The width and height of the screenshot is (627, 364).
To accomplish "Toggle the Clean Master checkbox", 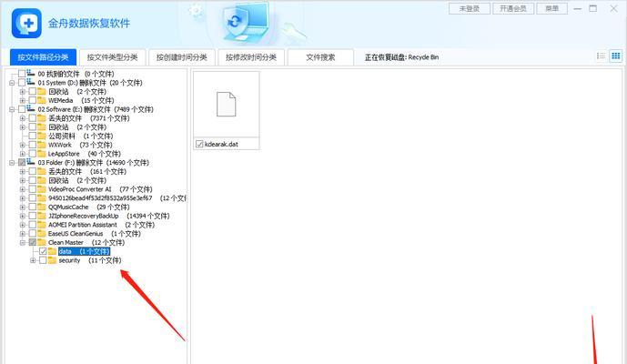I will pos(33,242).
